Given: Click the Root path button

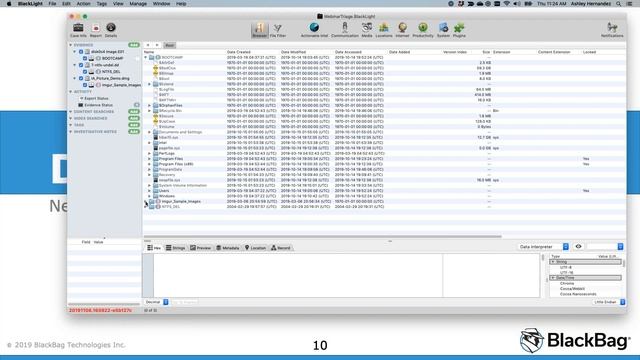Looking at the screenshot, I should pos(169,45).
